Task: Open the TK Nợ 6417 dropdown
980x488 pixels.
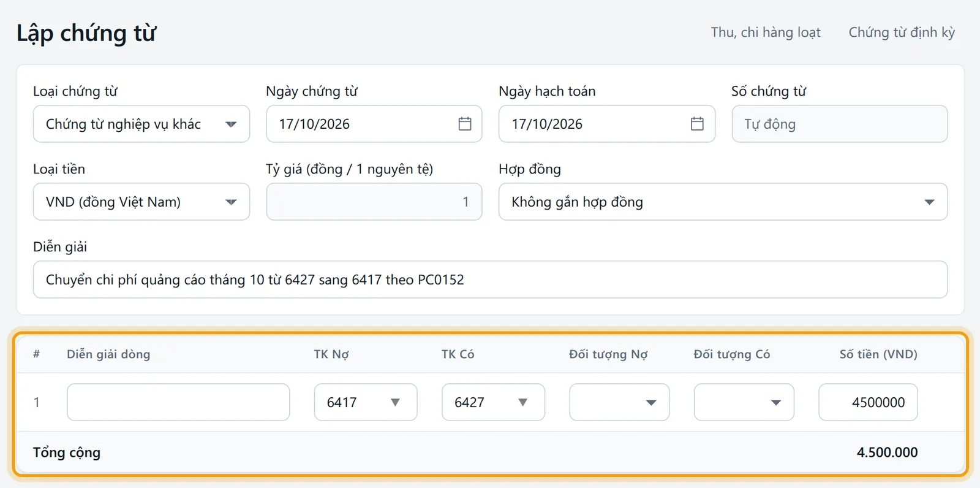Action: [x=366, y=402]
